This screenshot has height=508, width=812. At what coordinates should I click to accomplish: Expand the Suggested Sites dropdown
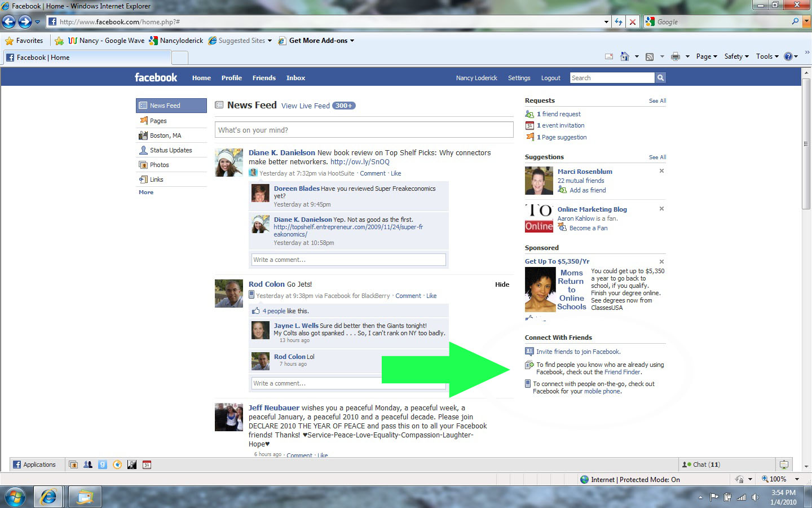(241, 41)
